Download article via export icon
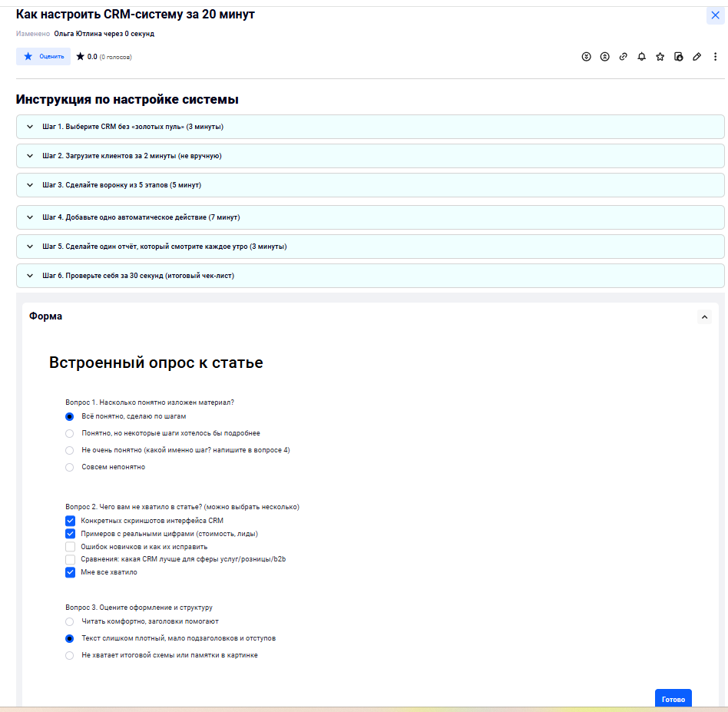This screenshot has height=712, width=728. coord(678,57)
